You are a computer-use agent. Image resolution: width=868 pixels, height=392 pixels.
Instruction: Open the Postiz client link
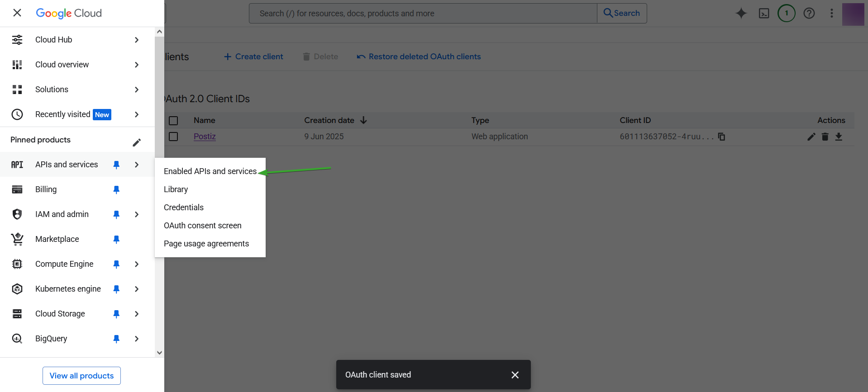(x=205, y=137)
